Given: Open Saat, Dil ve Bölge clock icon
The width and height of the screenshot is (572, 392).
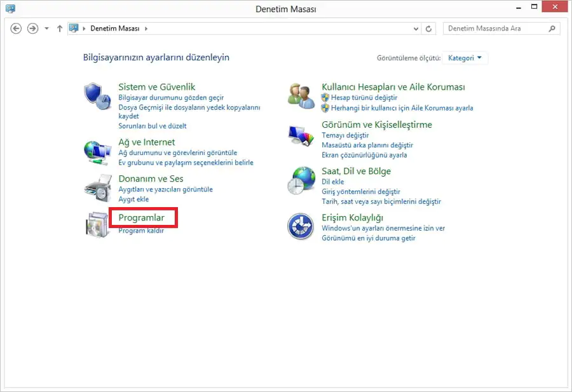Looking at the screenshot, I should tap(300, 180).
